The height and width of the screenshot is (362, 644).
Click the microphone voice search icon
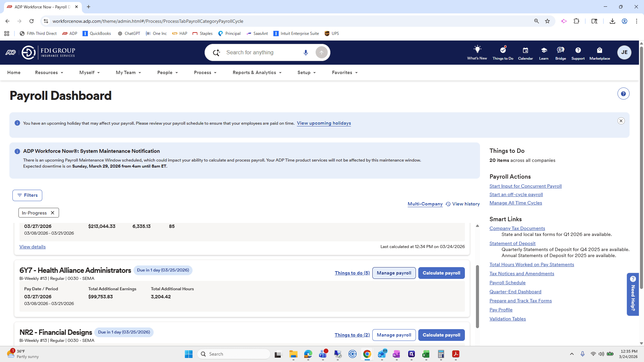[306, 53]
